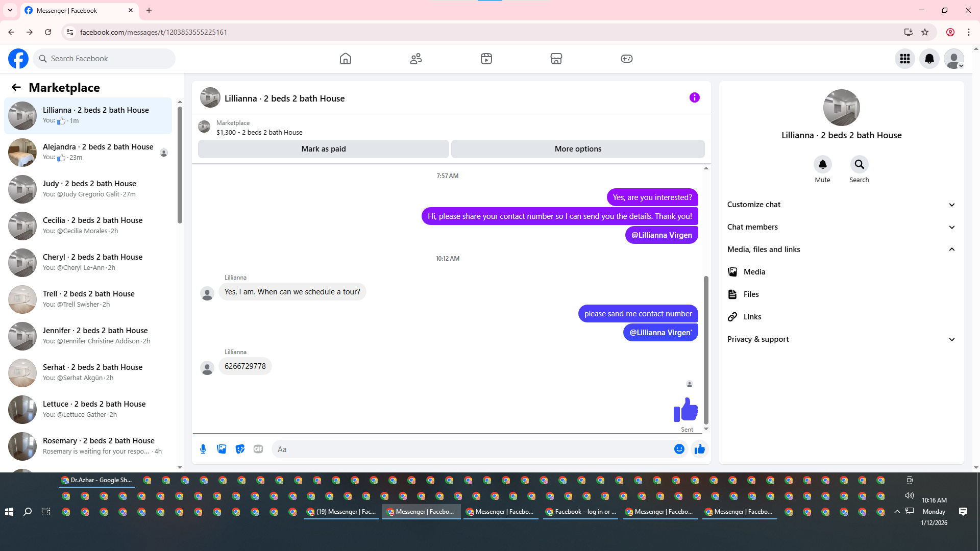Open the Files item in sidebar
This screenshot has height=551, width=980.
pyautogui.click(x=751, y=294)
